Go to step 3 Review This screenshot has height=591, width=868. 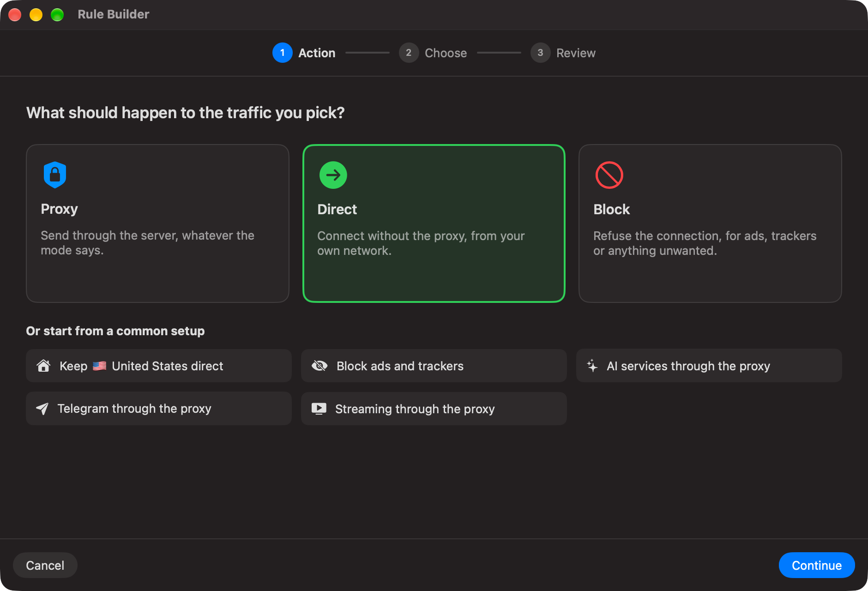click(563, 53)
